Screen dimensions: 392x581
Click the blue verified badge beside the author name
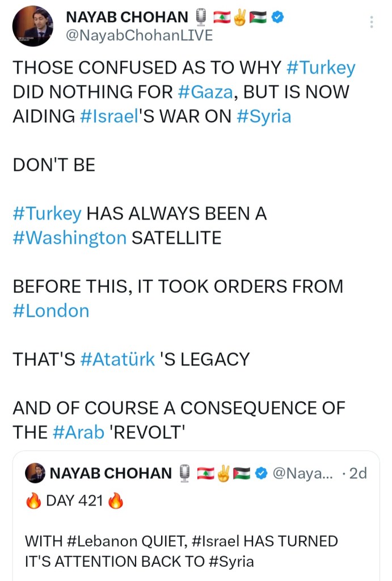pos(277,18)
